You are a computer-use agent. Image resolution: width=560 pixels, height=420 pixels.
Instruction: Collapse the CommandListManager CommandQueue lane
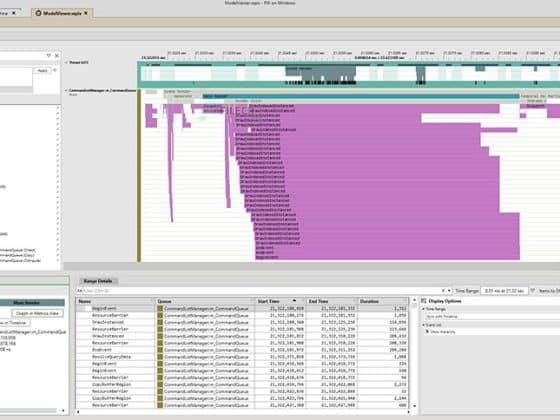66,91
